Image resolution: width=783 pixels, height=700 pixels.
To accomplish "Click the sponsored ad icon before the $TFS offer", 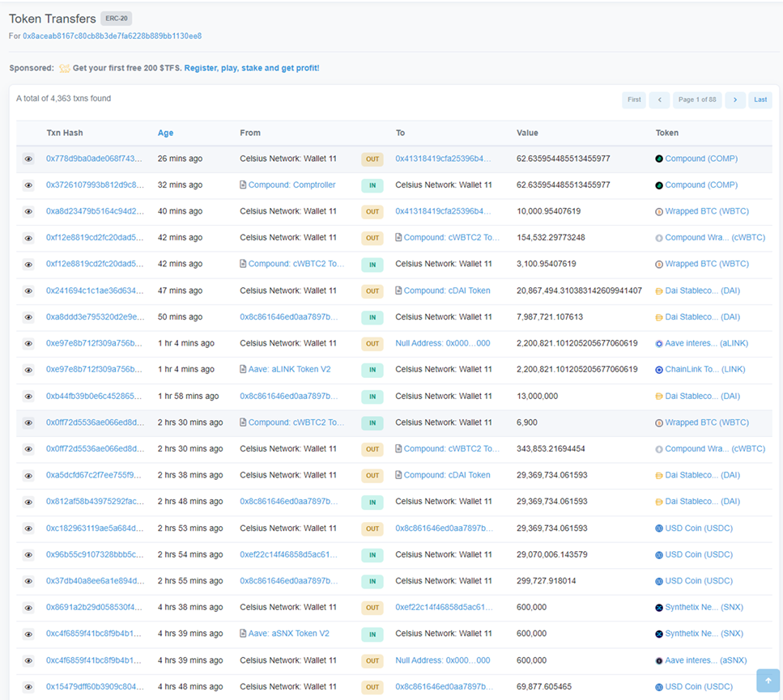I will tap(65, 68).
